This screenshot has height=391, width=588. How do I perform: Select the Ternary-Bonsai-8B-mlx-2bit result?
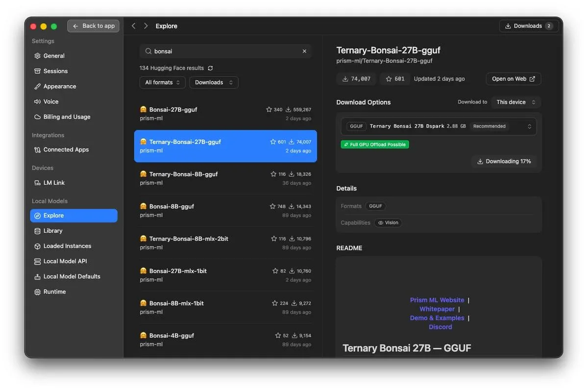225,243
